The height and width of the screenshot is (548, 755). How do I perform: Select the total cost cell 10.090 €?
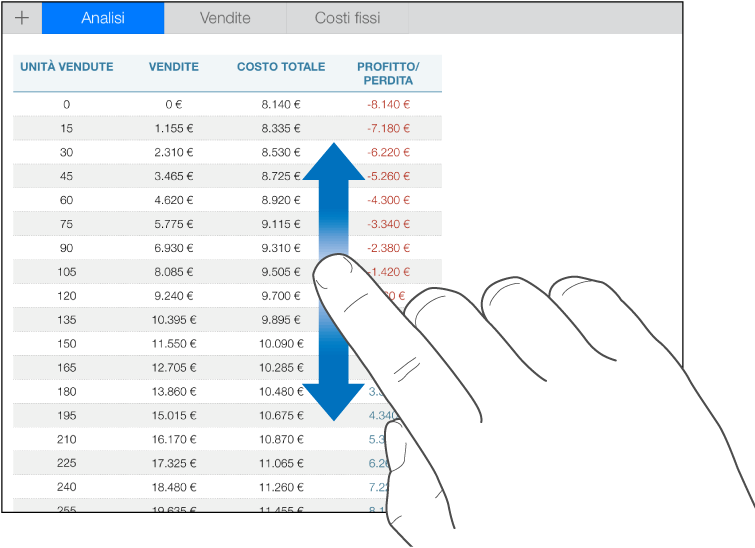tap(281, 344)
